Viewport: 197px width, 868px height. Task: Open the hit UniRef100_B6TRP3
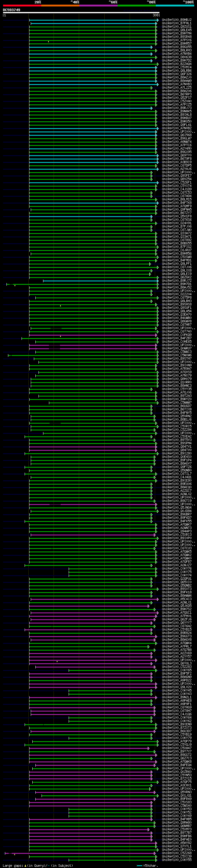point(177,94)
